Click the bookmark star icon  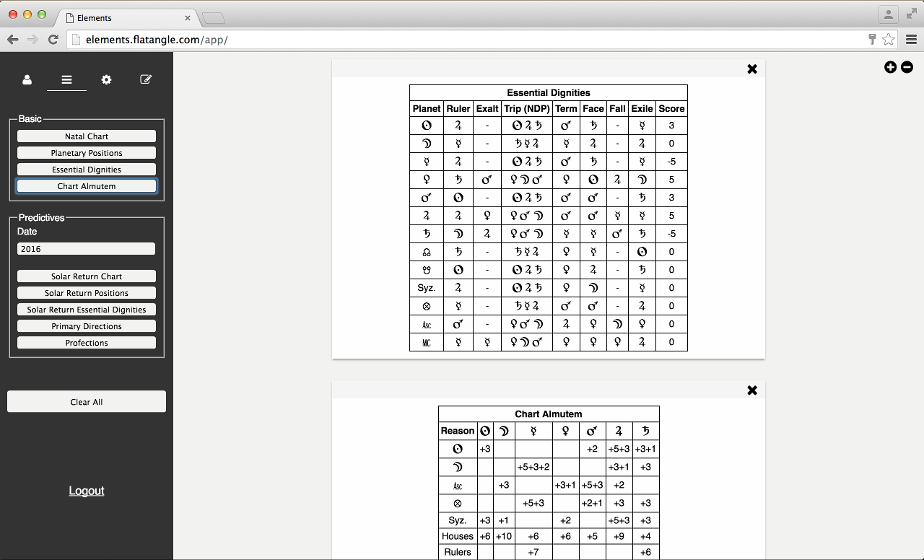[889, 40]
